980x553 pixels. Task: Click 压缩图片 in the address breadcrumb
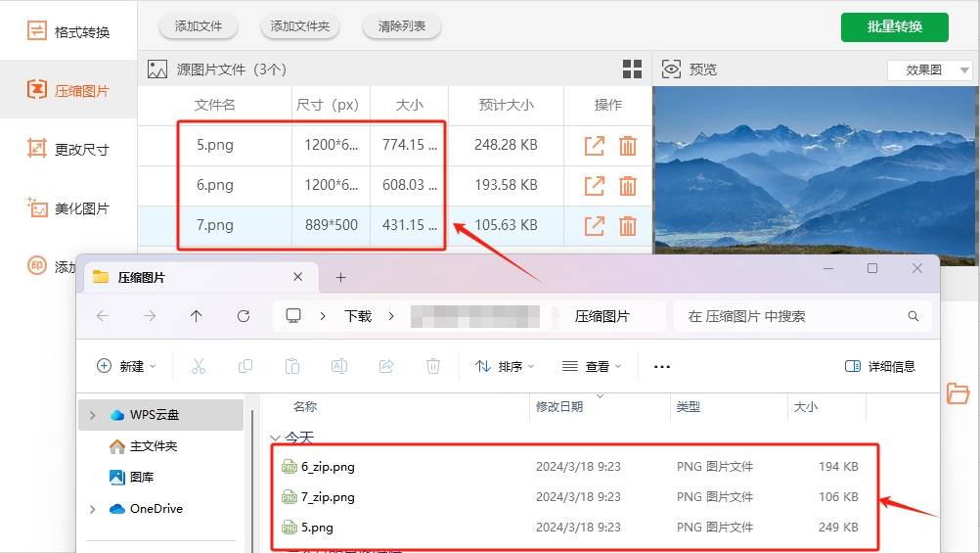(x=601, y=316)
